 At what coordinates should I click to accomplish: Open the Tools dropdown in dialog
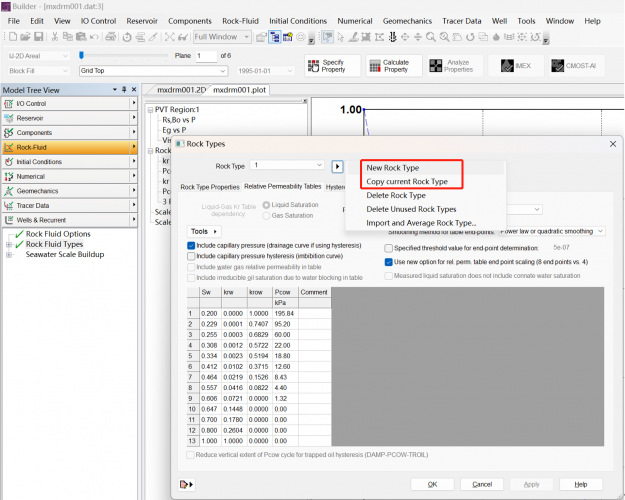(x=205, y=230)
